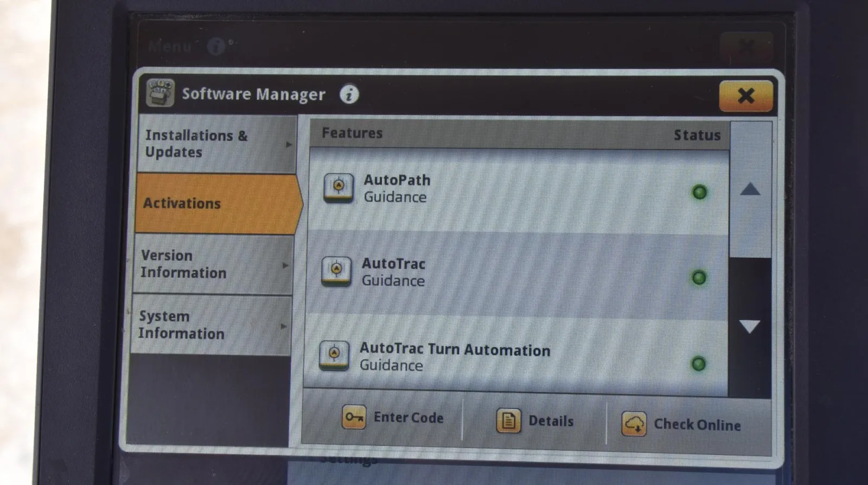
Task: Click the scroll down arrow in features list
Action: click(750, 327)
